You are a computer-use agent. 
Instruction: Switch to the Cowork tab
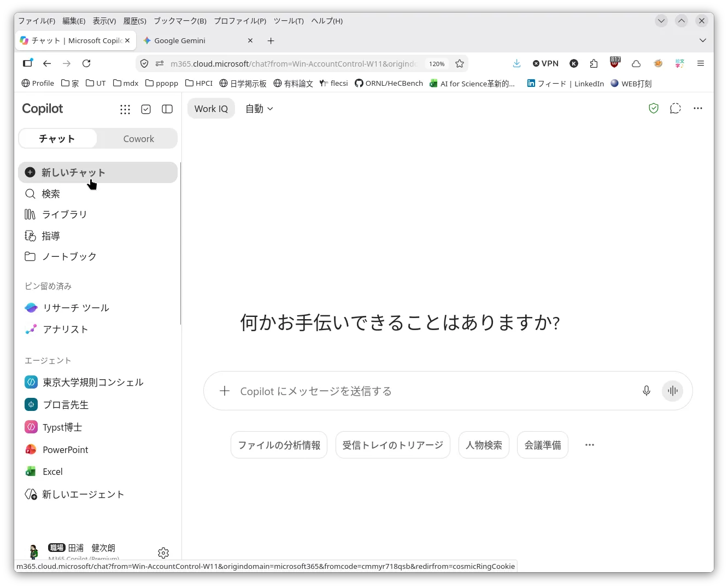tap(138, 139)
